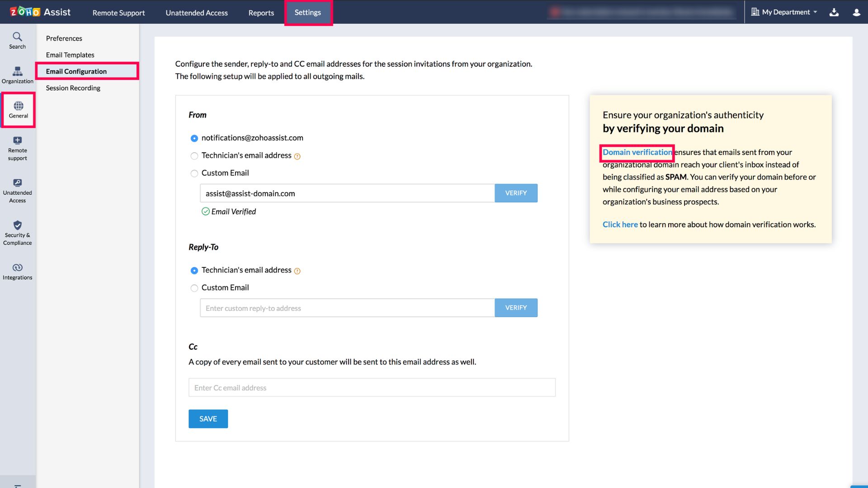Select notifications@zohoassist.com radio button
Viewport: 868px width, 488px height.
coord(194,138)
